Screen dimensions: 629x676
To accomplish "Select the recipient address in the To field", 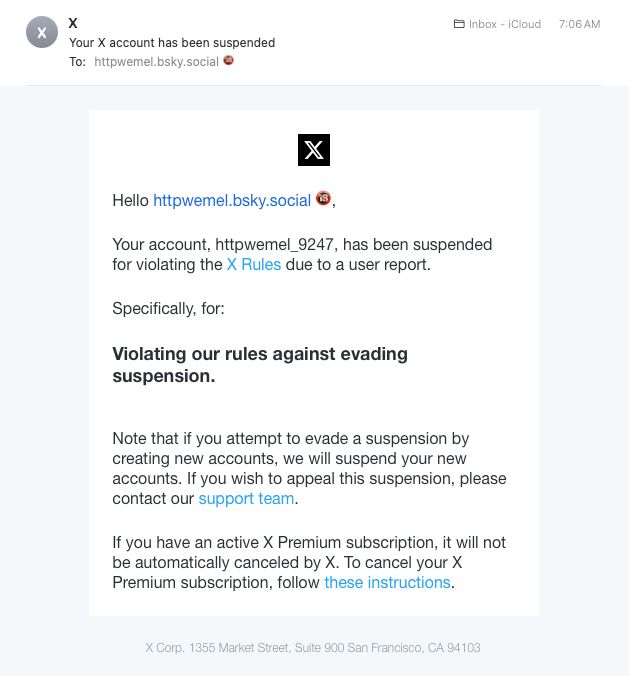I will 157,62.
